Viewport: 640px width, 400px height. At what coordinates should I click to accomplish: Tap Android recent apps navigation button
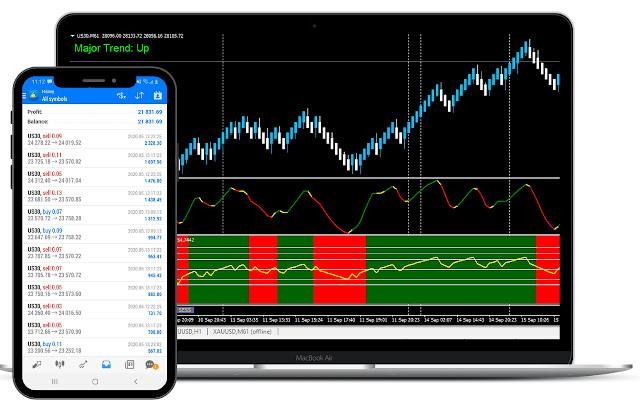pos(55,381)
